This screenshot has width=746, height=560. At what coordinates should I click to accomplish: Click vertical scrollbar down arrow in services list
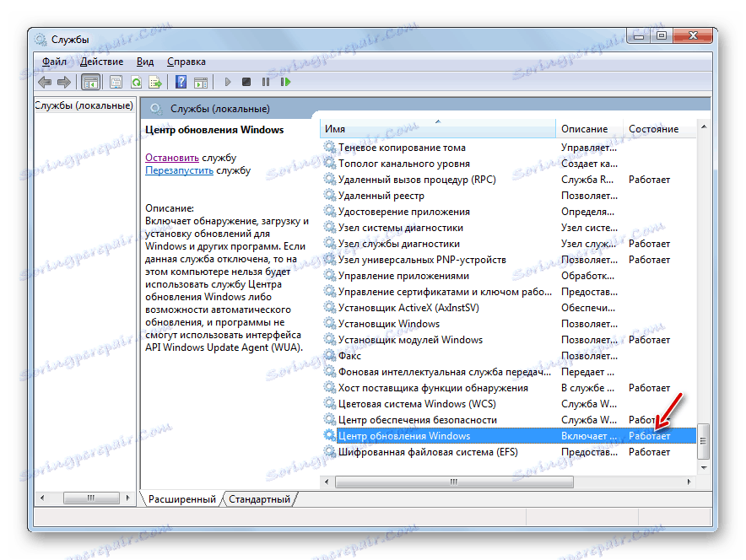(704, 468)
